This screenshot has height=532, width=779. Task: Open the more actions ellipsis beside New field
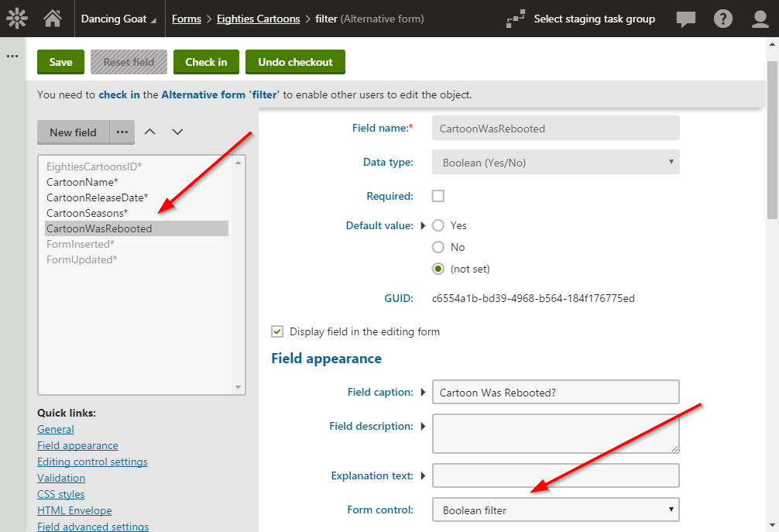click(x=122, y=132)
